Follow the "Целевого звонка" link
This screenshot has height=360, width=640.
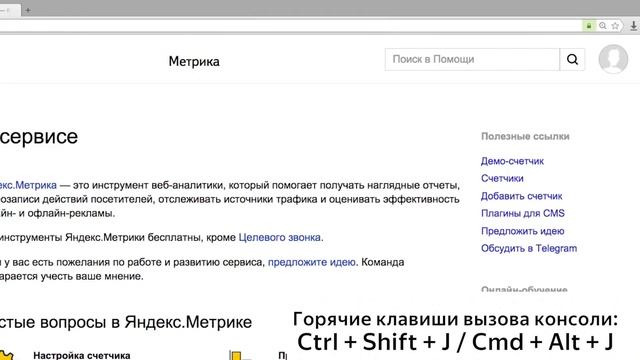pyautogui.click(x=280, y=237)
